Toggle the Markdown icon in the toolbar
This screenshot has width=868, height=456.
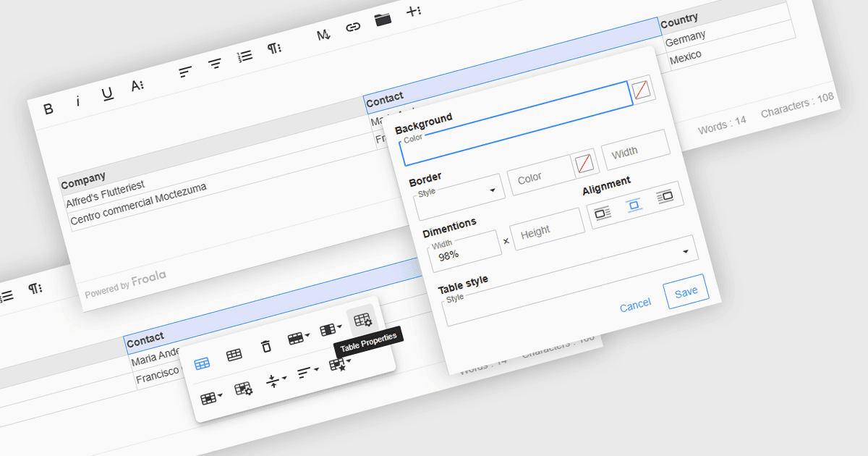pos(323,35)
